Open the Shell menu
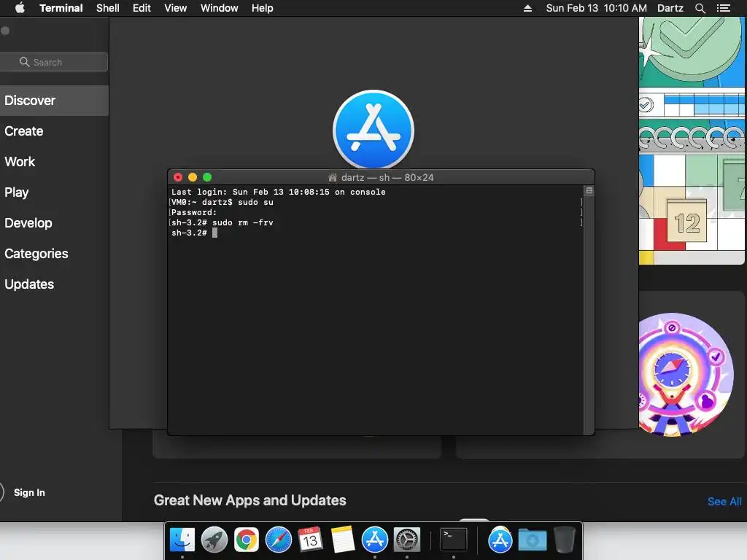Image resolution: width=747 pixels, height=560 pixels. pyautogui.click(x=108, y=8)
